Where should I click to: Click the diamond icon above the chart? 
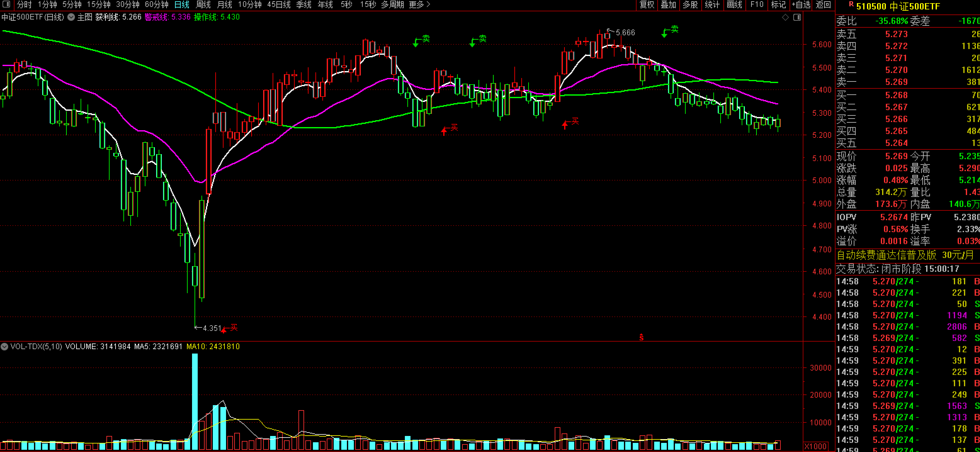point(785,17)
